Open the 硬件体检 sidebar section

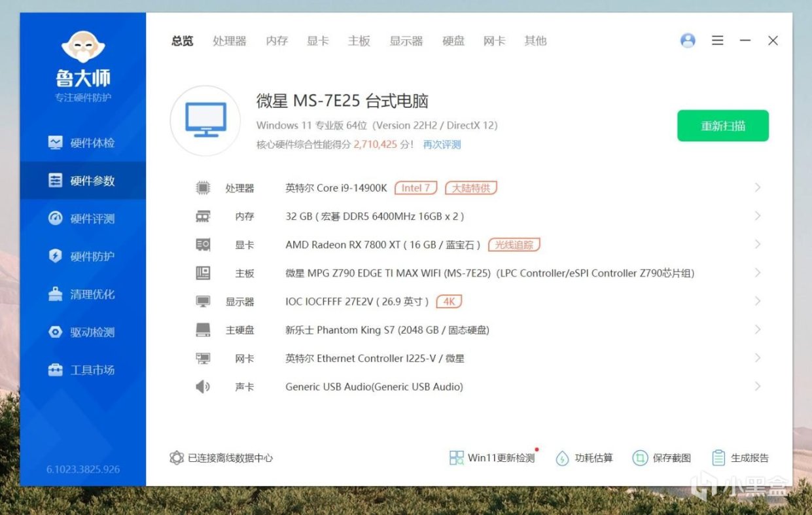pyautogui.click(x=82, y=143)
